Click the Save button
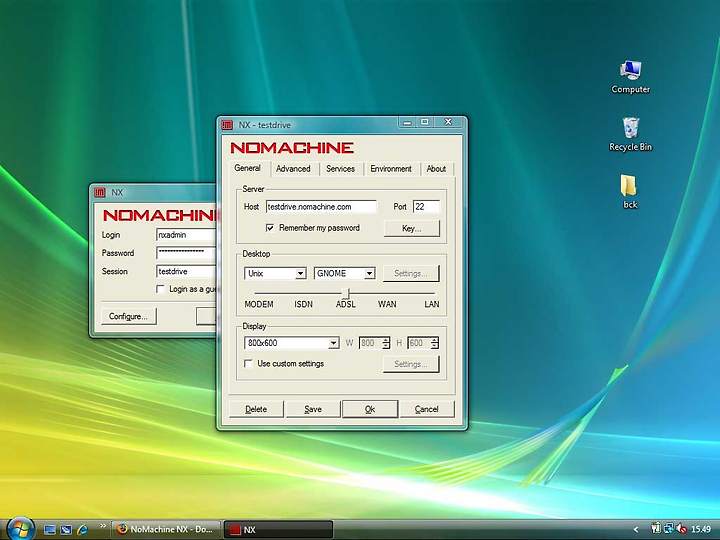 313,409
